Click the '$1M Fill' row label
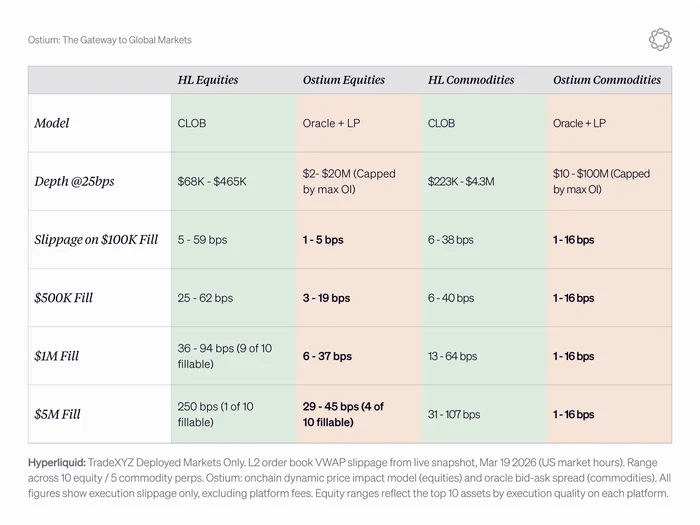This screenshot has width=700, height=525. click(x=57, y=356)
